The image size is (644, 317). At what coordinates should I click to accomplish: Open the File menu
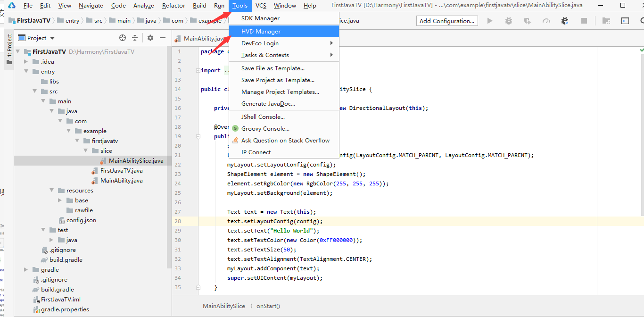click(x=28, y=6)
